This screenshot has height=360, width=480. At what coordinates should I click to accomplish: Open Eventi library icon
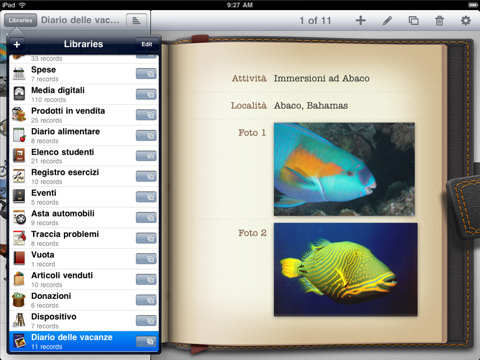point(19,197)
